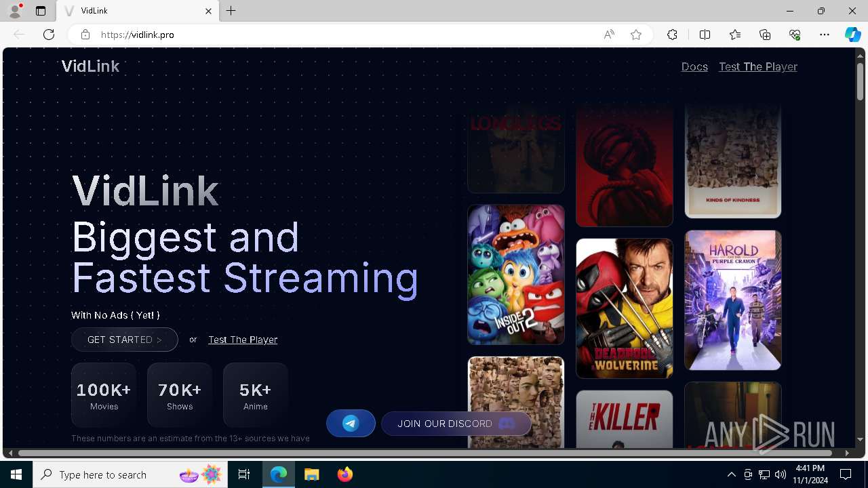Open File Explorer from taskbar
868x488 pixels.
coord(312,474)
